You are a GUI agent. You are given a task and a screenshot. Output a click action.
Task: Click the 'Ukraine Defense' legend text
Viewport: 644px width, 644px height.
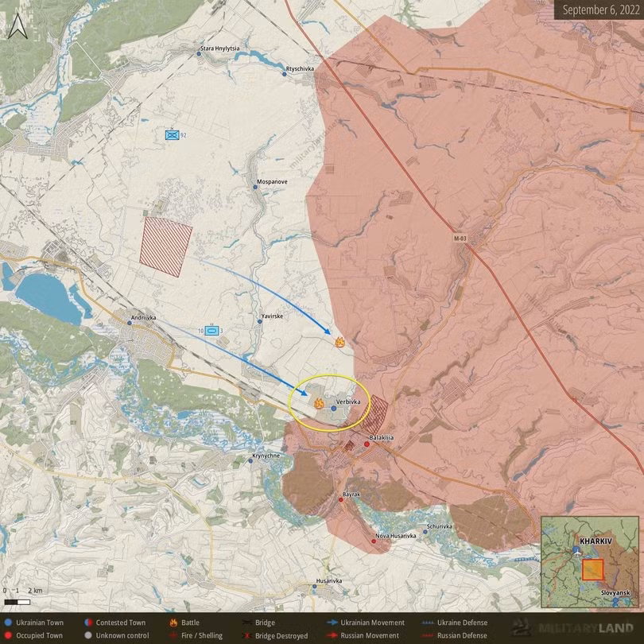point(462,623)
